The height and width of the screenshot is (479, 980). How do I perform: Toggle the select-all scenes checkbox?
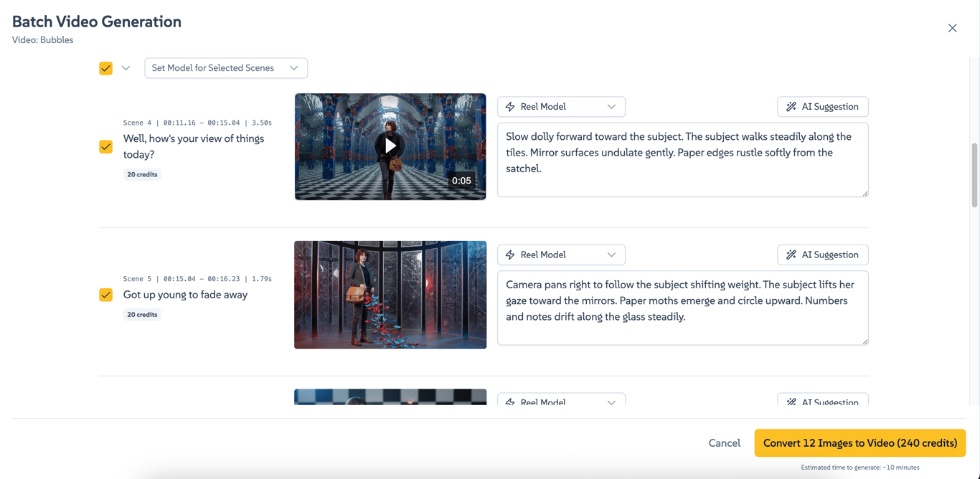tap(105, 68)
